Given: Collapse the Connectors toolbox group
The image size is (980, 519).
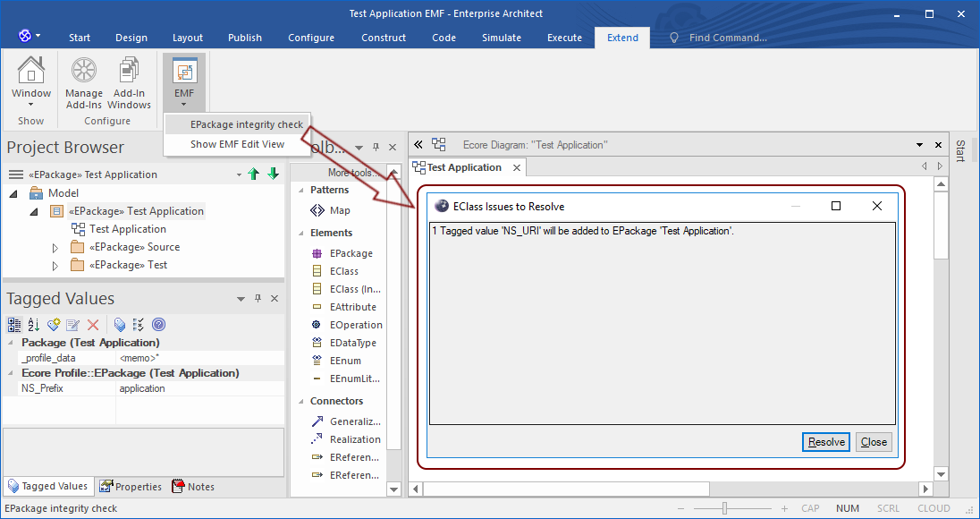Looking at the screenshot, I should click(300, 402).
